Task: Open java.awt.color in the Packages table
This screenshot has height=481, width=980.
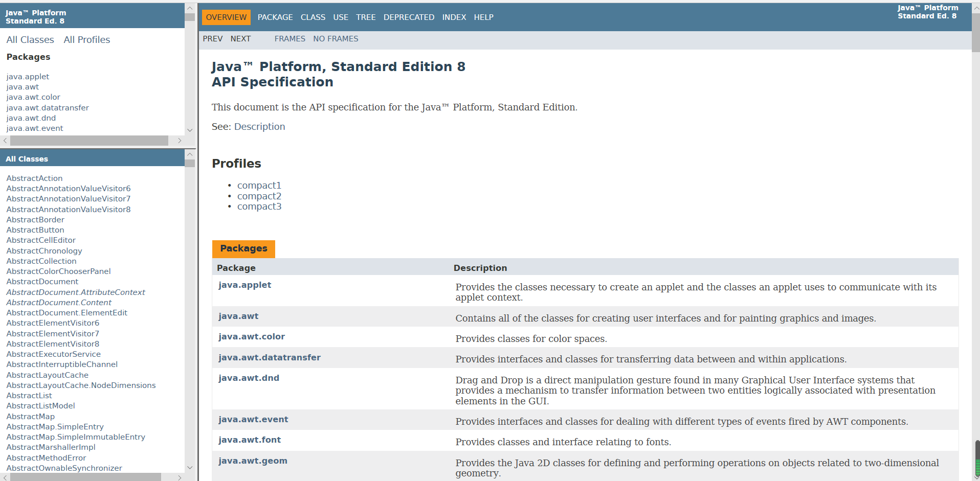Action: 252,337
